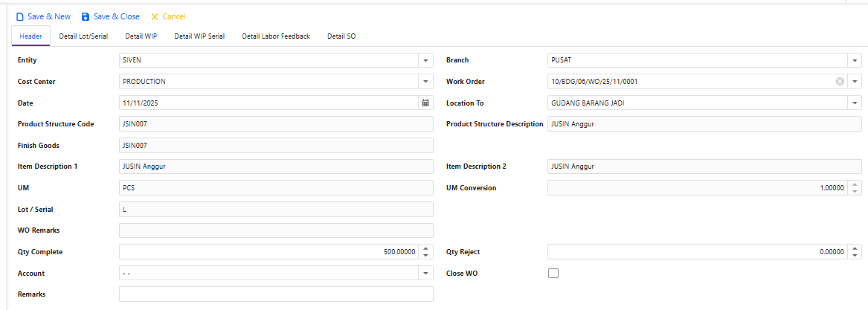Viewport: 868px width, 310px height.
Task: Click the UM Conversion up arrow
Action: 855,184
